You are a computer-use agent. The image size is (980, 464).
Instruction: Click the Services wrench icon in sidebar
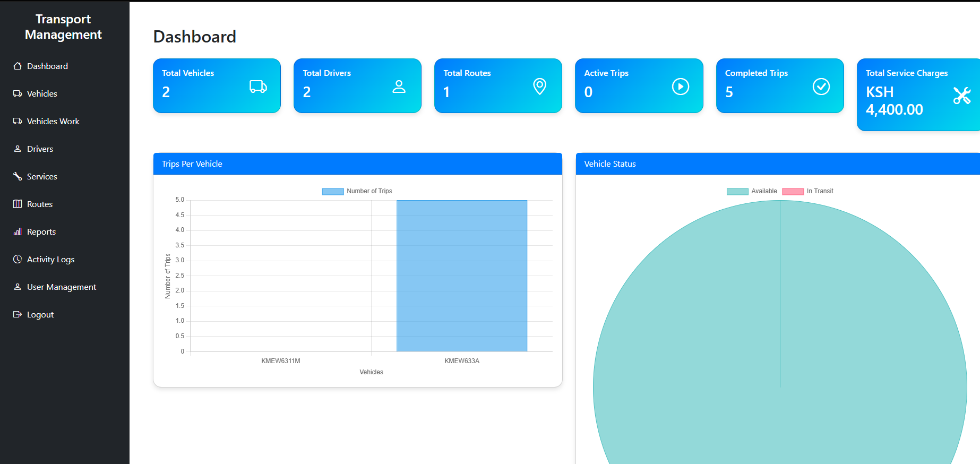point(18,176)
